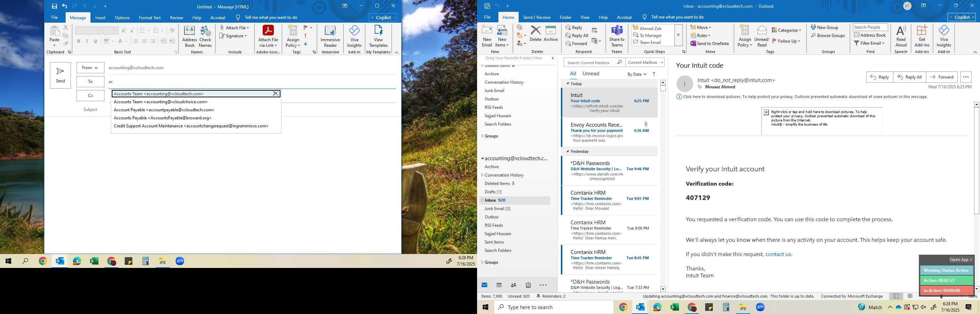Remove Accounts Team vcloudtech suggestion
980x314 pixels.
pyautogui.click(x=276, y=94)
